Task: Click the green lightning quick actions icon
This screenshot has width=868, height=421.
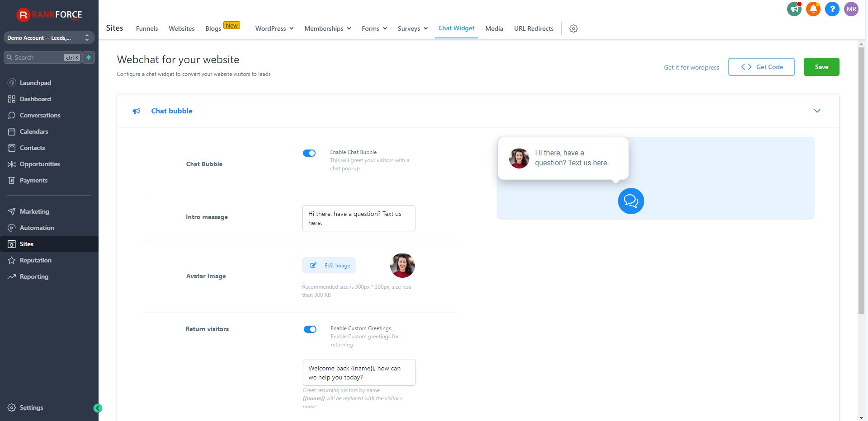Action: pos(89,57)
